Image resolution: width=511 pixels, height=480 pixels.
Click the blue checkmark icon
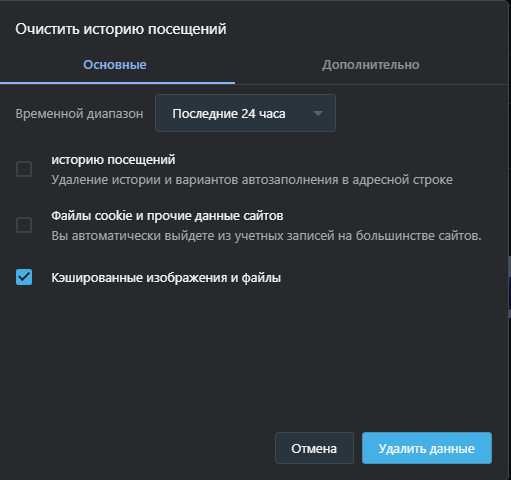24,277
